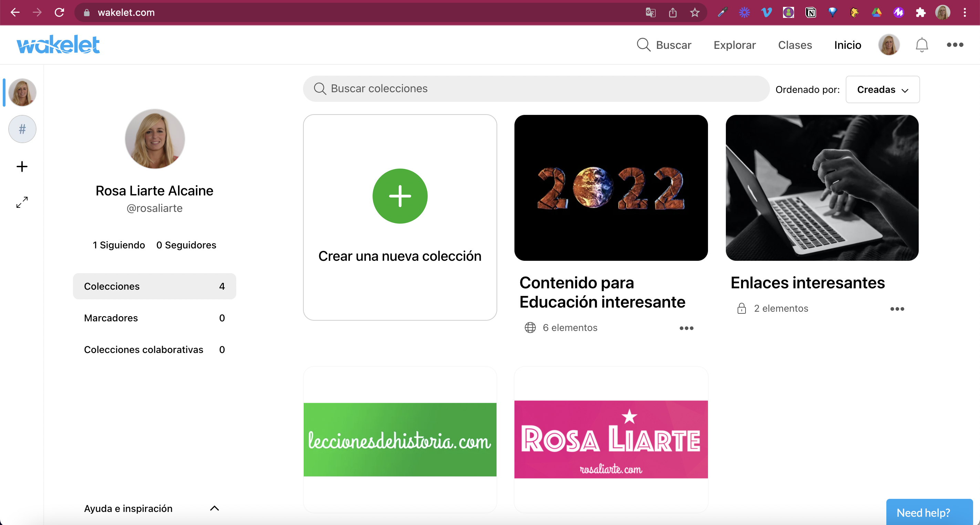This screenshot has width=980, height=525.
Task: Open notifications via the bell icon
Action: point(921,44)
